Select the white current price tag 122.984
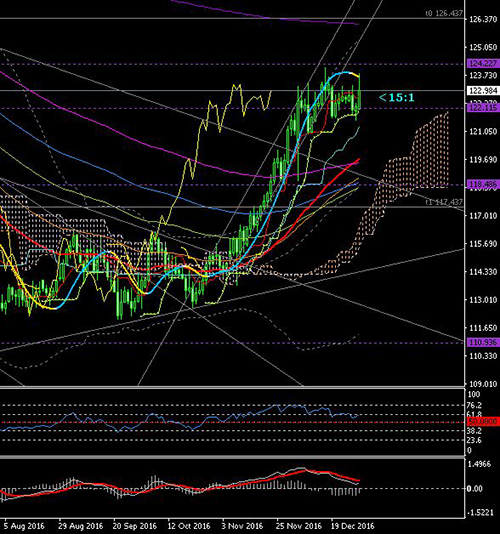Image resolution: width=500 pixels, height=534 pixels. coord(483,91)
